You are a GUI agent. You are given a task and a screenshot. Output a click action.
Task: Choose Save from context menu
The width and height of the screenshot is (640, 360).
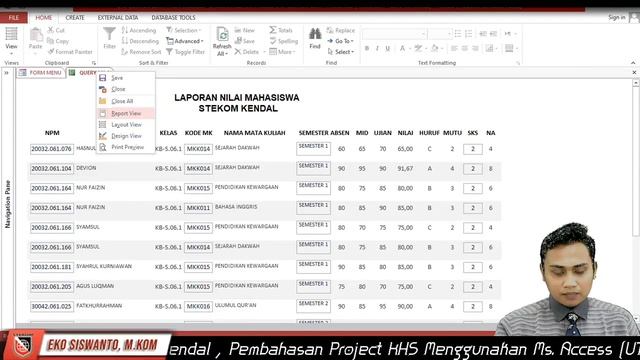point(126,78)
